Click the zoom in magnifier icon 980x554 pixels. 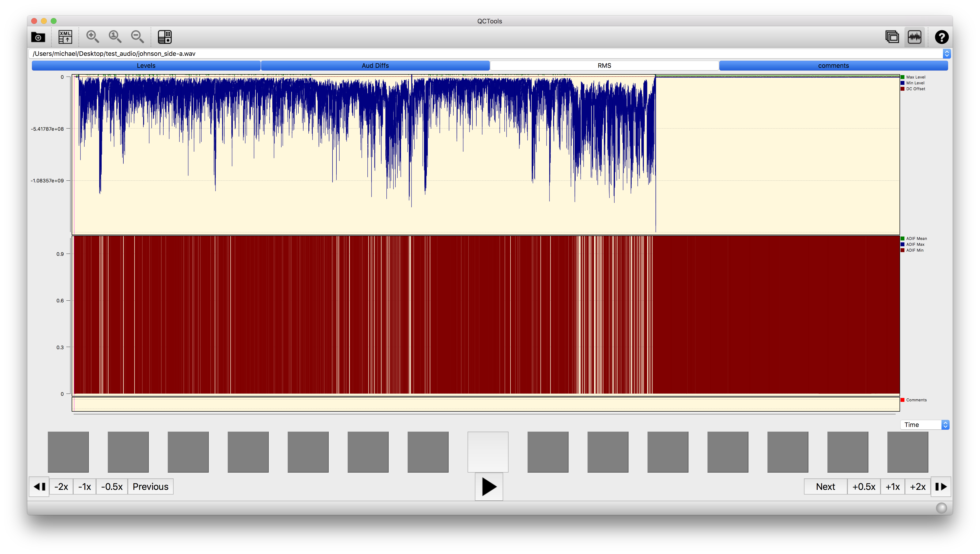tap(92, 37)
